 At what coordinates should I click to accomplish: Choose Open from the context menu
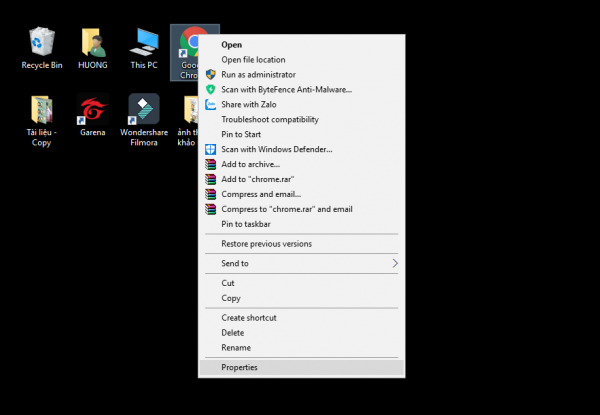302,45
